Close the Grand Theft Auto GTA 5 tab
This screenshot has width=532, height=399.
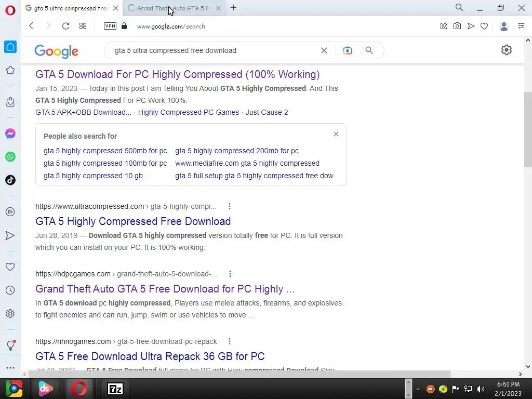point(219,8)
